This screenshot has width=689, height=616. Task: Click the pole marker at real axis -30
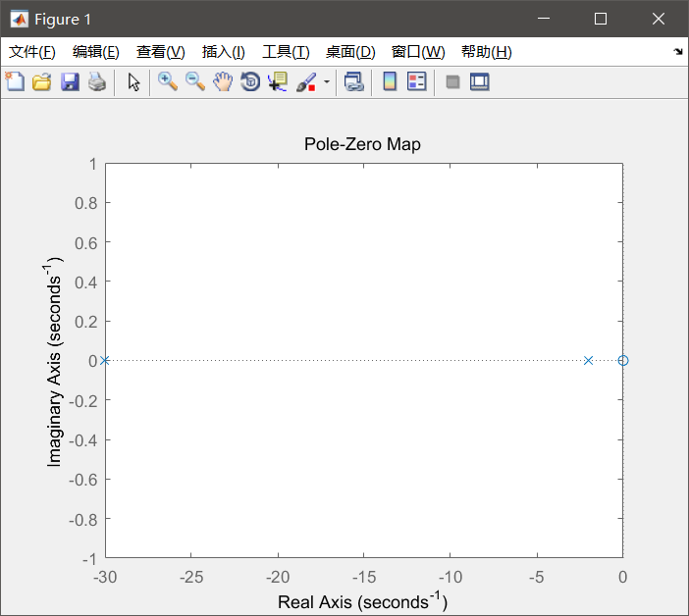[105, 360]
